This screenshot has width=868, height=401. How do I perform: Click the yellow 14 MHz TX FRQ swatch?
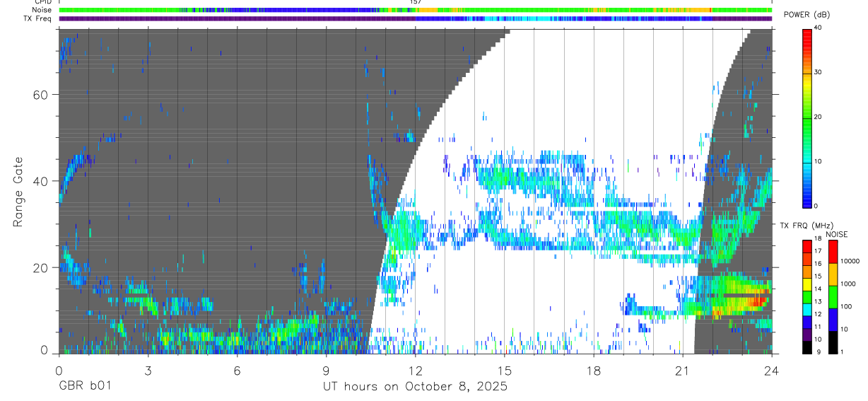pyautogui.click(x=807, y=284)
